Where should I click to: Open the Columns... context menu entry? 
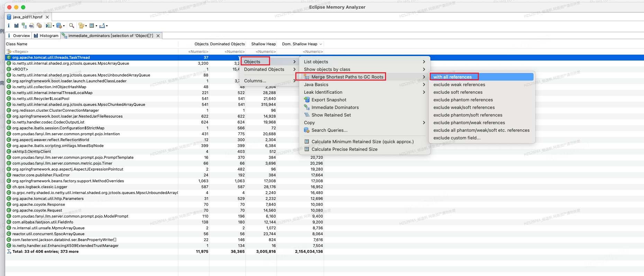coord(270,81)
